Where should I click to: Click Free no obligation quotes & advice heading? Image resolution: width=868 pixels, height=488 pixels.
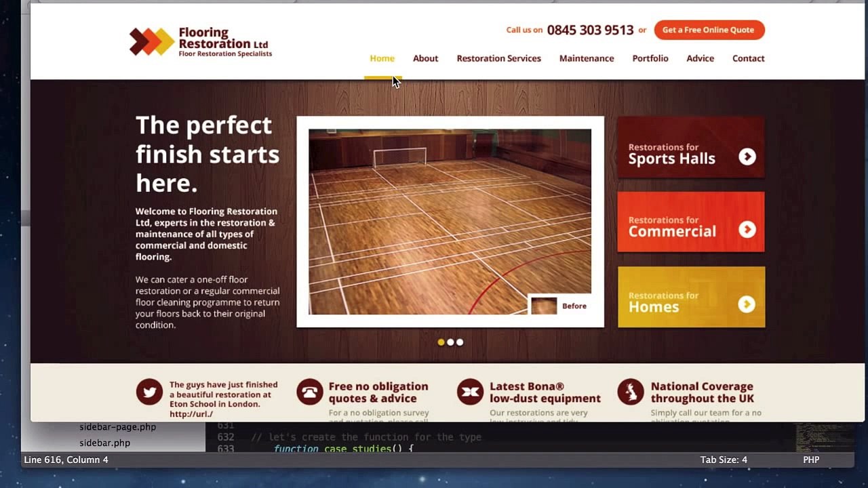click(x=378, y=392)
